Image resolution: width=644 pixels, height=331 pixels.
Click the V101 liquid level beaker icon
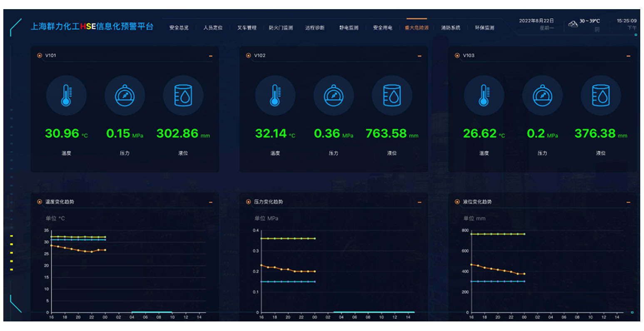tap(183, 95)
